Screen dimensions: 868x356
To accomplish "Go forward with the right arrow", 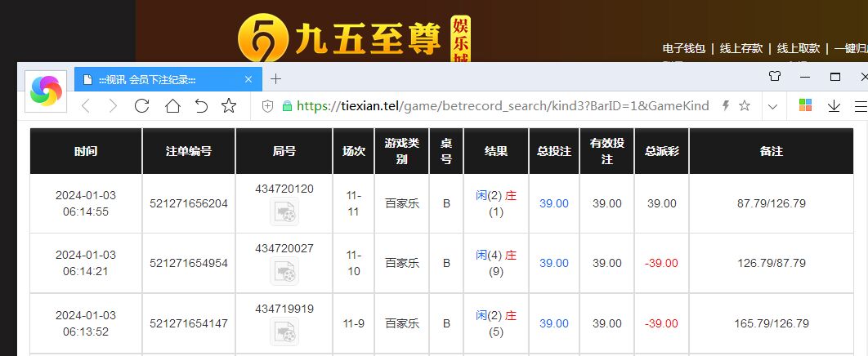I will (113, 105).
